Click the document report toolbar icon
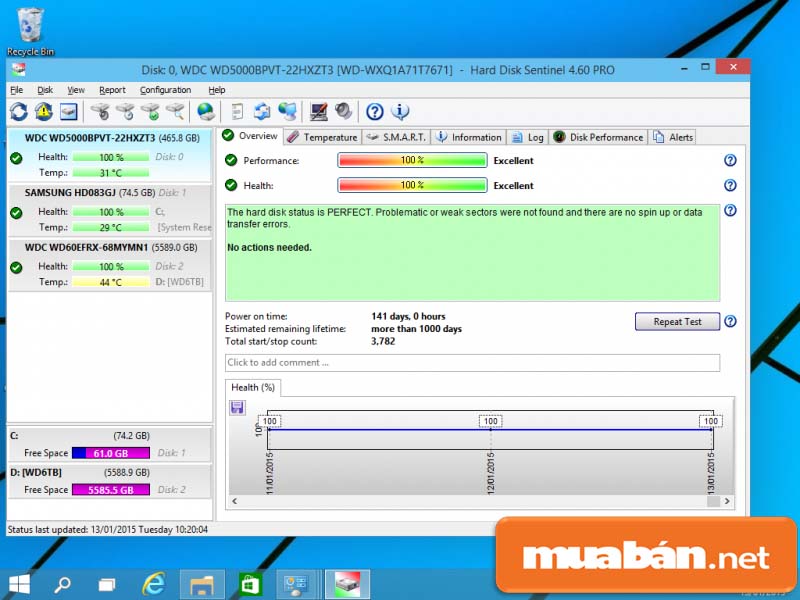The image size is (800, 600). [x=237, y=111]
